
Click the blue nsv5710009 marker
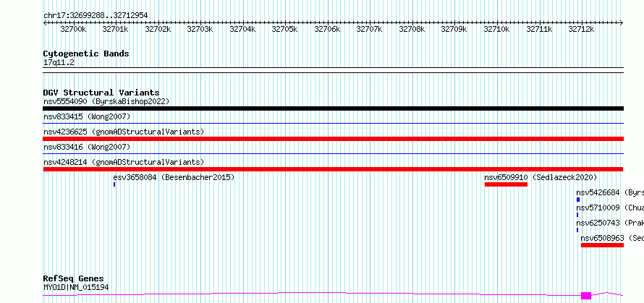coord(577,215)
